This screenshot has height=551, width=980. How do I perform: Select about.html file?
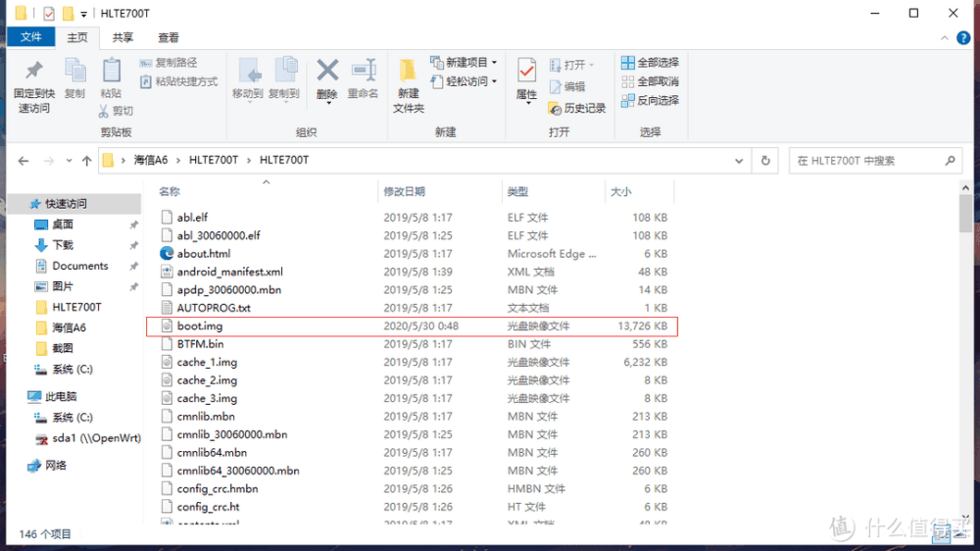click(203, 253)
